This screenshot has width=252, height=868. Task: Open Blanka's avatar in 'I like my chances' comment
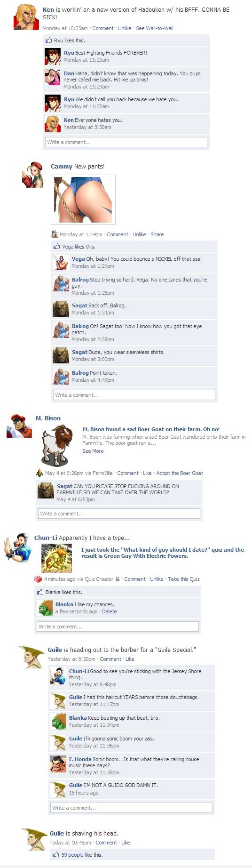tap(46, 608)
